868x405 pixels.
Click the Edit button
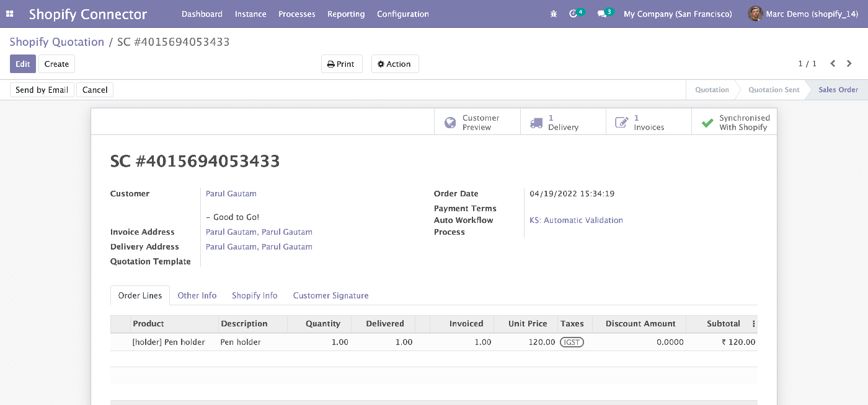tap(23, 64)
